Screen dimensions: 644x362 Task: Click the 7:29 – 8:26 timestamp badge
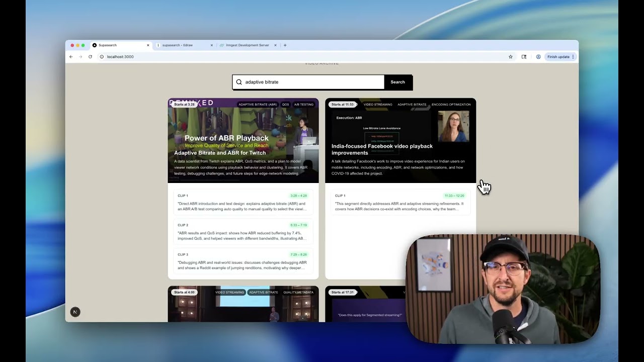click(x=298, y=254)
